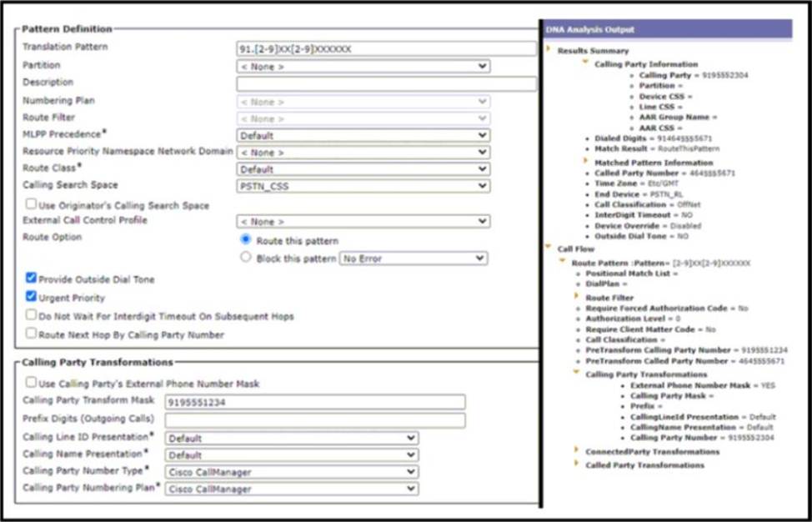
Task: Enable Use Originator's Calling Search Space
Action: [x=31, y=204]
